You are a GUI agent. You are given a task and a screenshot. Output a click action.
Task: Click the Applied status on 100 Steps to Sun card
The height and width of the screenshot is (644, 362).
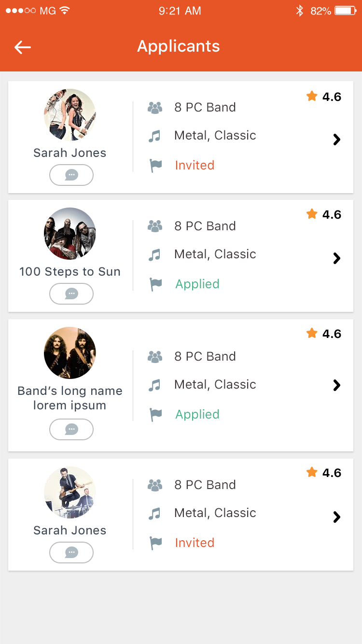197,284
